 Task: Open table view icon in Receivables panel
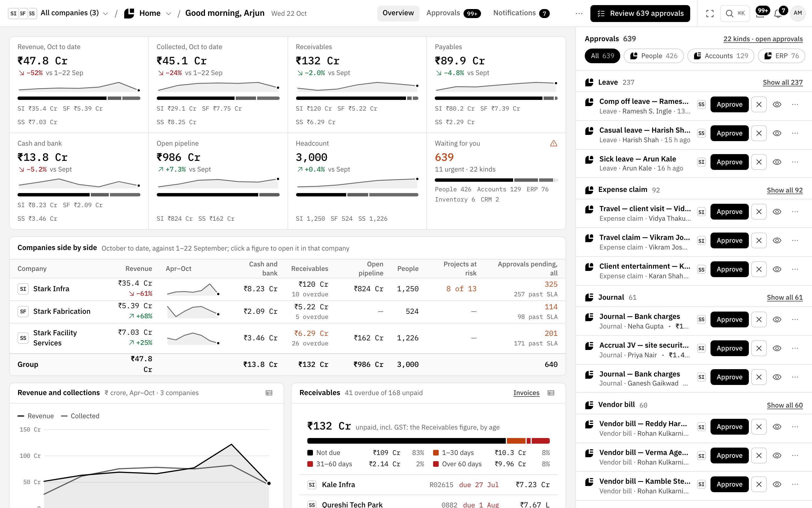(551, 393)
